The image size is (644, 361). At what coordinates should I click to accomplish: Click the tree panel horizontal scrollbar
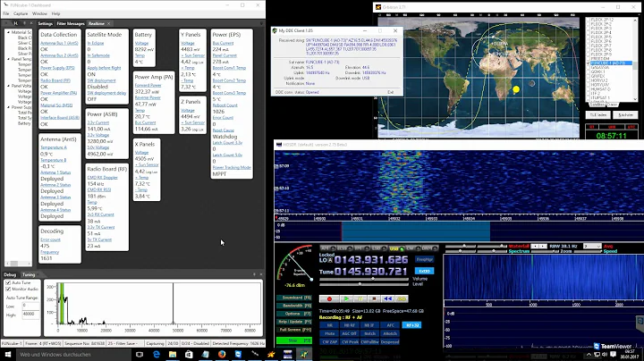pos(18,264)
